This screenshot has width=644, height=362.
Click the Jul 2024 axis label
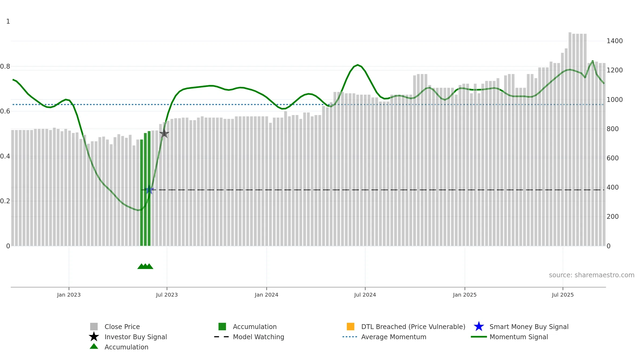click(365, 295)
